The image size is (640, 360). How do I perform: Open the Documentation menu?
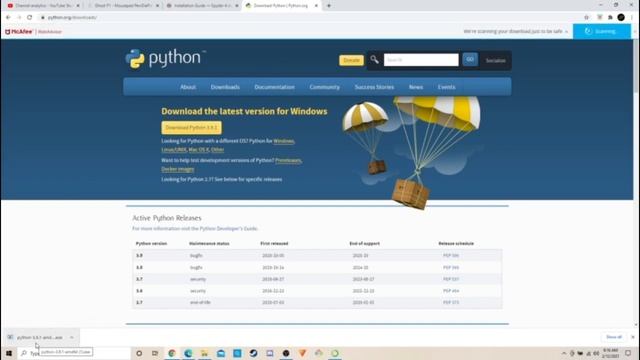(274, 87)
